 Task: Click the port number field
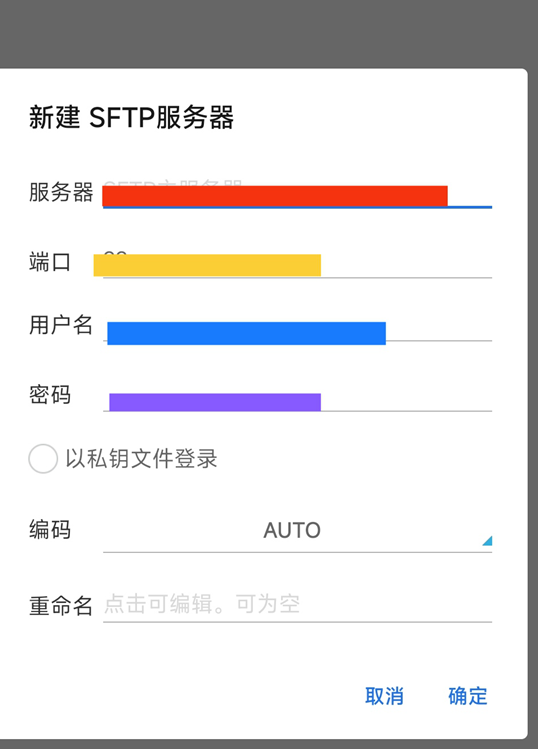[297, 263]
